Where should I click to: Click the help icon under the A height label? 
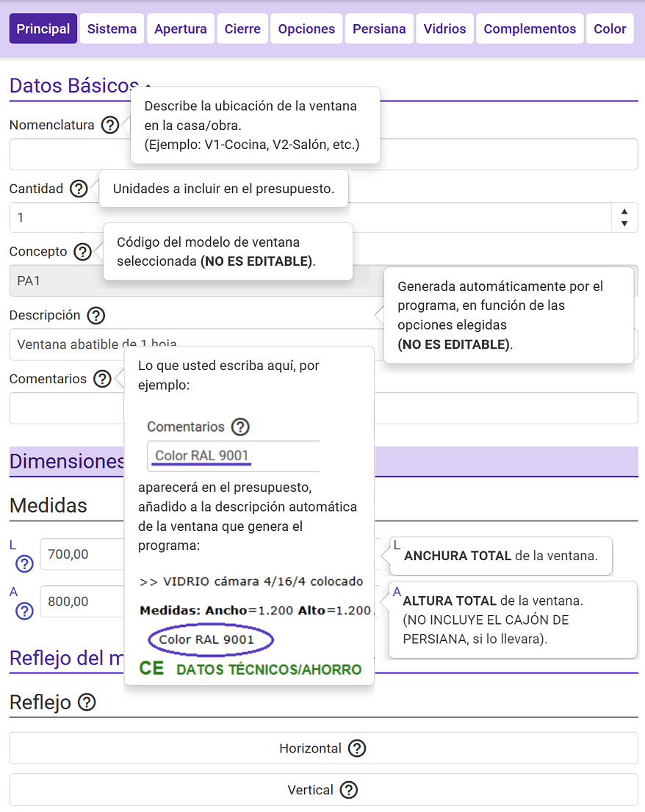point(24,611)
